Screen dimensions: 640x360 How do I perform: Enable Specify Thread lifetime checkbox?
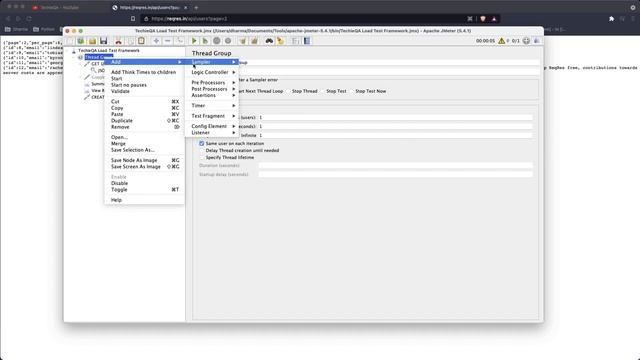click(x=202, y=158)
